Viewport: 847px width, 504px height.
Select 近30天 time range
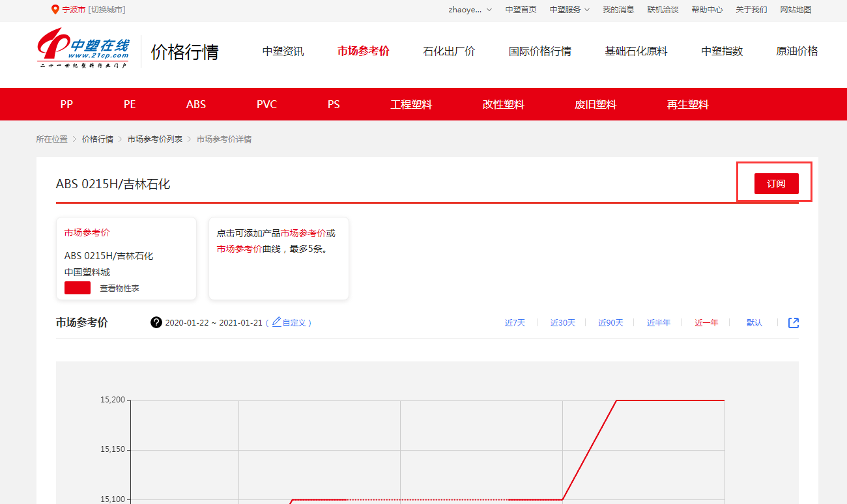[x=563, y=322]
